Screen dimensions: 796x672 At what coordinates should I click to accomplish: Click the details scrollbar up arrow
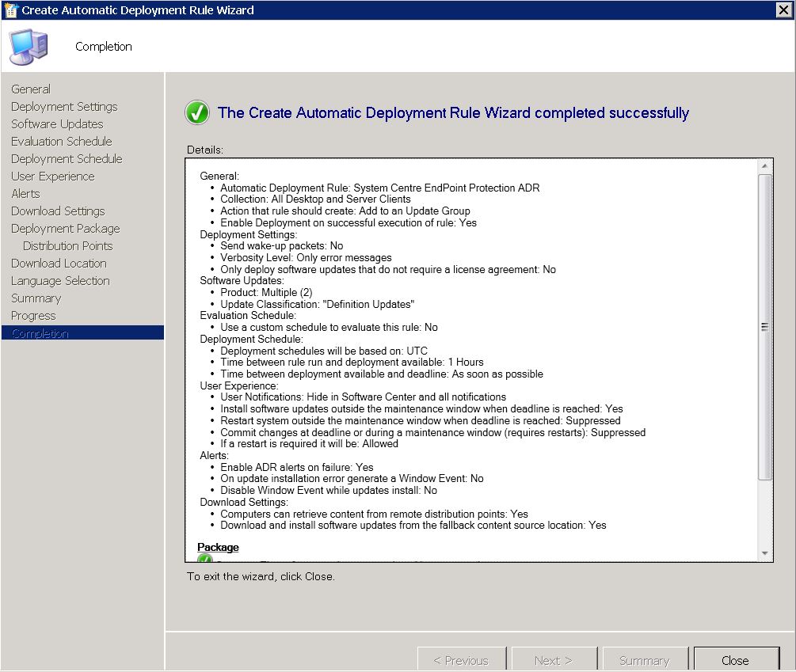click(764, 166)
